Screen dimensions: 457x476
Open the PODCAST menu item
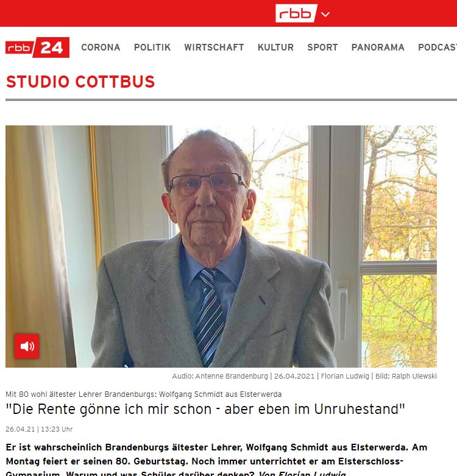(x=438, y=47)
